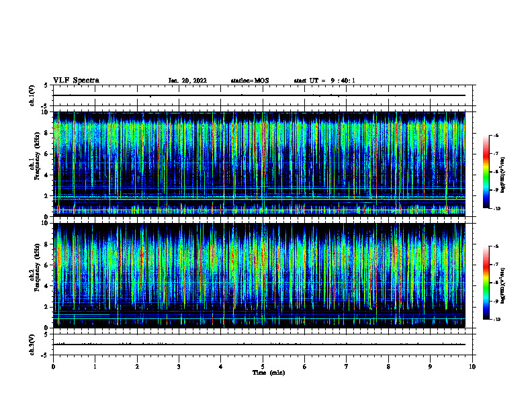Click the "station=MOS" header label
Viewport: 532px width, 411px height.
250,81
